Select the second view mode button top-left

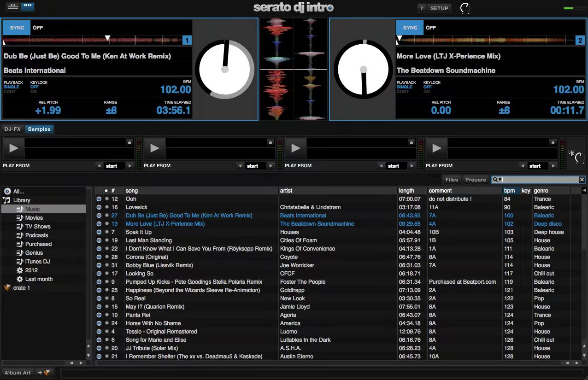pyautogui.click(x=28, y=6)
